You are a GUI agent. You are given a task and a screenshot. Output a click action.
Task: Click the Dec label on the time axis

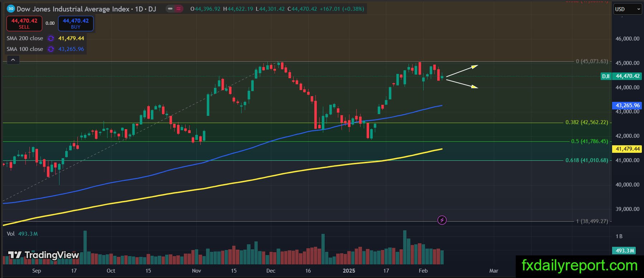tap(271, 271)
